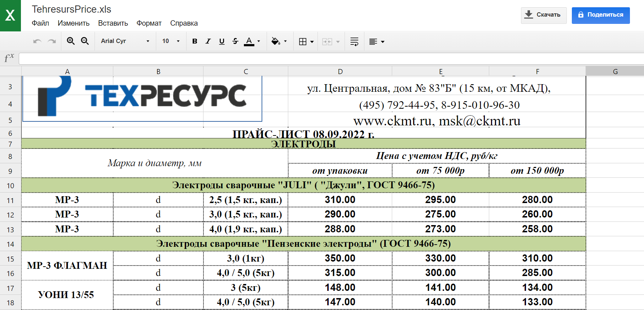Click the от 150 000р header cell
The width and height of the screenshot is (644, 310).
(x=538, y=171)
